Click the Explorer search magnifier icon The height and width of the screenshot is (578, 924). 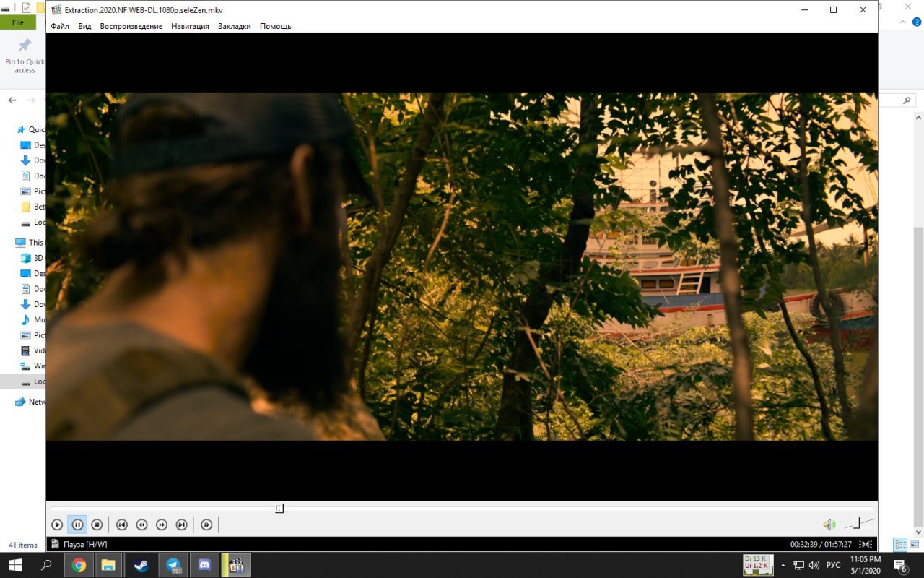click(x=907, y=100)
